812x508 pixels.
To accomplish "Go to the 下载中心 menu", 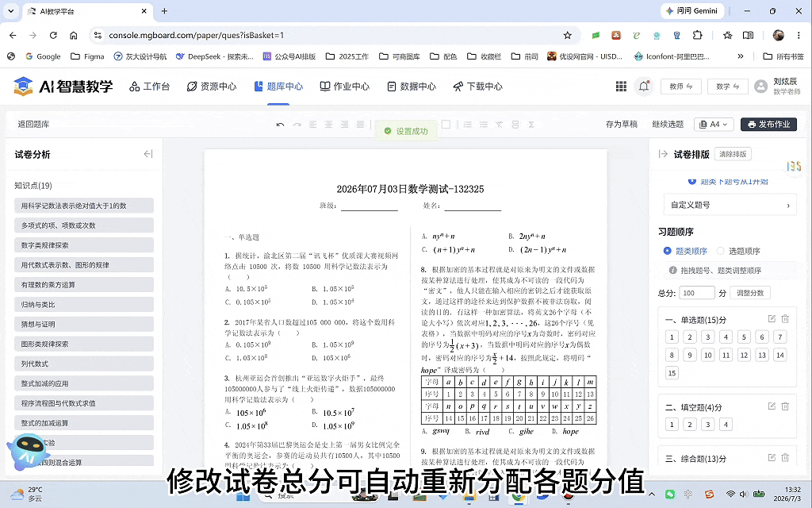I will (477, 86).
